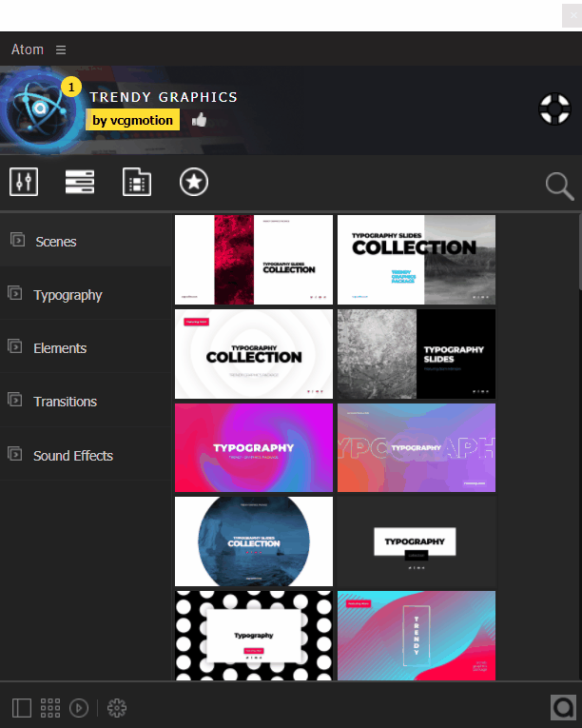This screenshot has width=582, height=728.
Task: Open settings gear in bottom bar
Action: [x=117, y=708]
